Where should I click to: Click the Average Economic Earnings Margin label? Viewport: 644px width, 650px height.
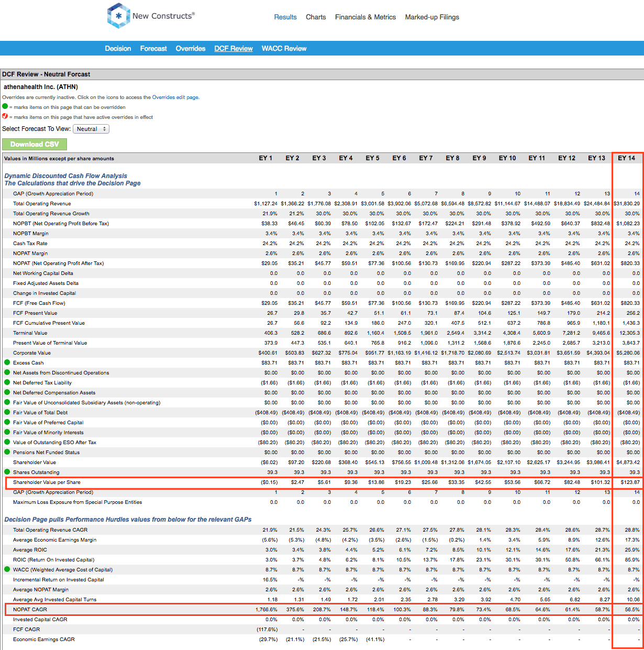[54, 540]
